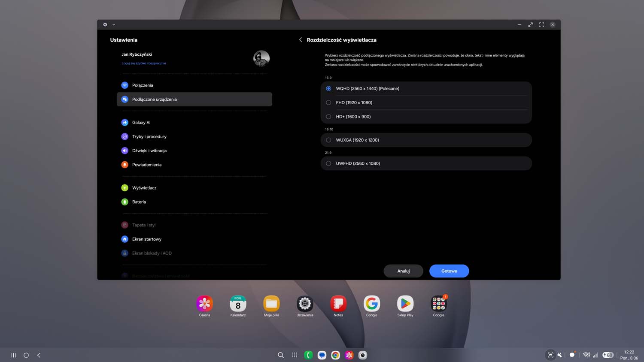Open the Phone app in taskbar
Screen dimensions: 644x362
coord(308,355)
